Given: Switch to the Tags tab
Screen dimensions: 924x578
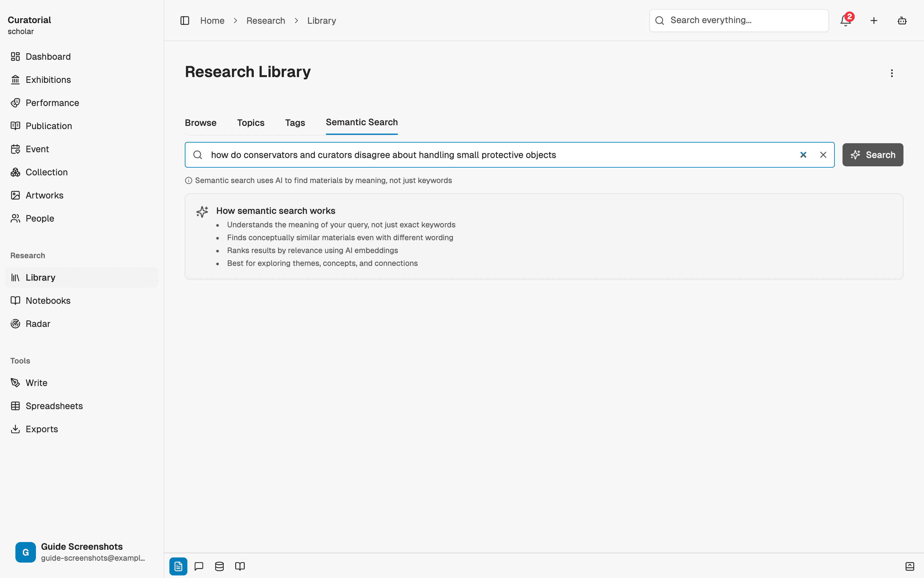Looking at the screenshot, I should coord(295,123).
